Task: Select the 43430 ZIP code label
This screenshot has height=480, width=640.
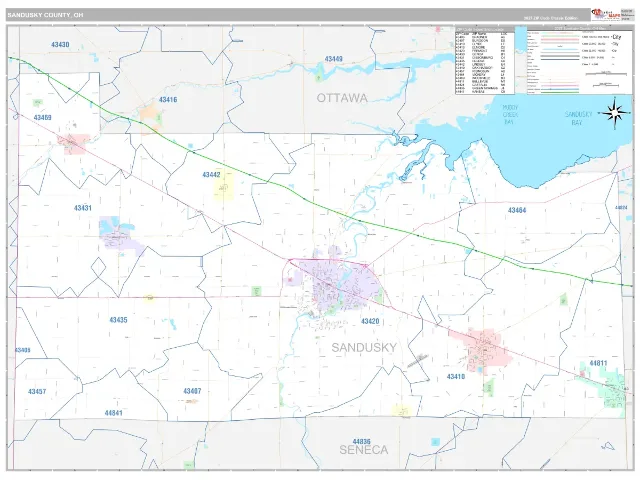Action: point(60,44)
